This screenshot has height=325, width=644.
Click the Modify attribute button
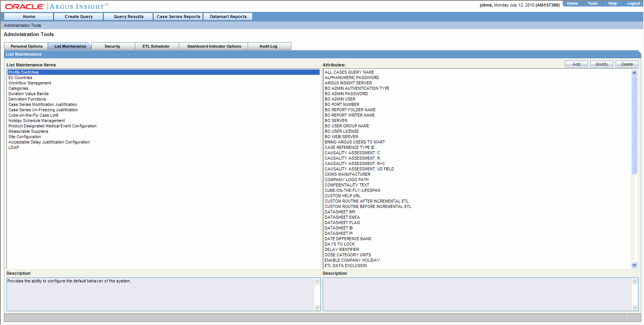[601, 64]
